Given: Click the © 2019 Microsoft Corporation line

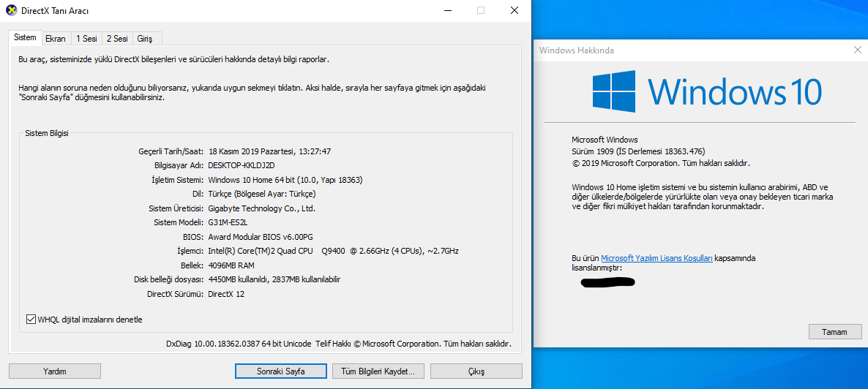Looking at the screenshot, I should (x=660, y=164).
